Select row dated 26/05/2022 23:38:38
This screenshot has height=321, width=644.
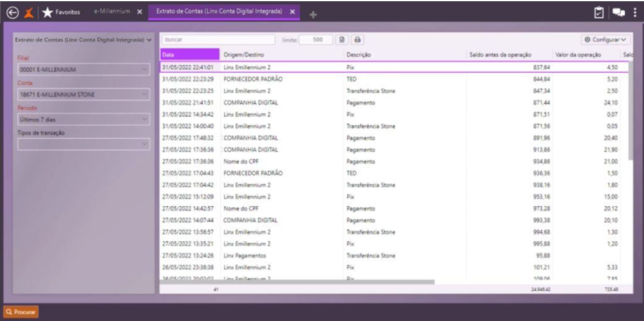coord(393,267)
